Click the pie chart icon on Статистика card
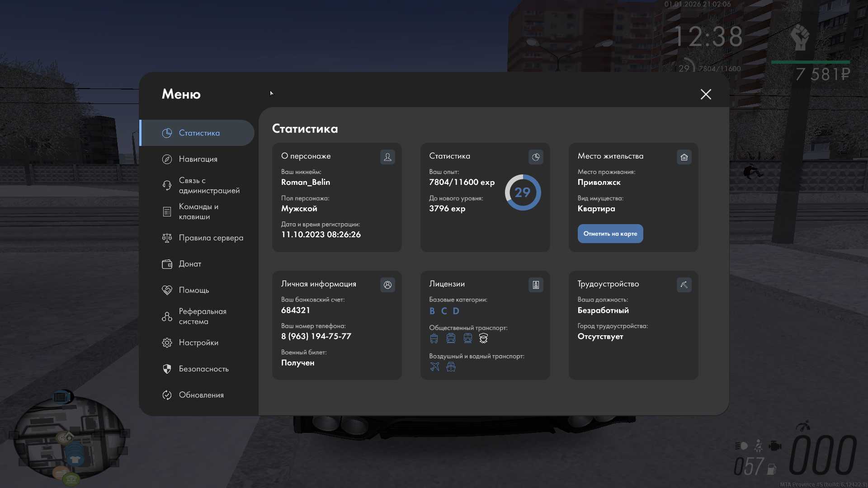 point(536,157)
